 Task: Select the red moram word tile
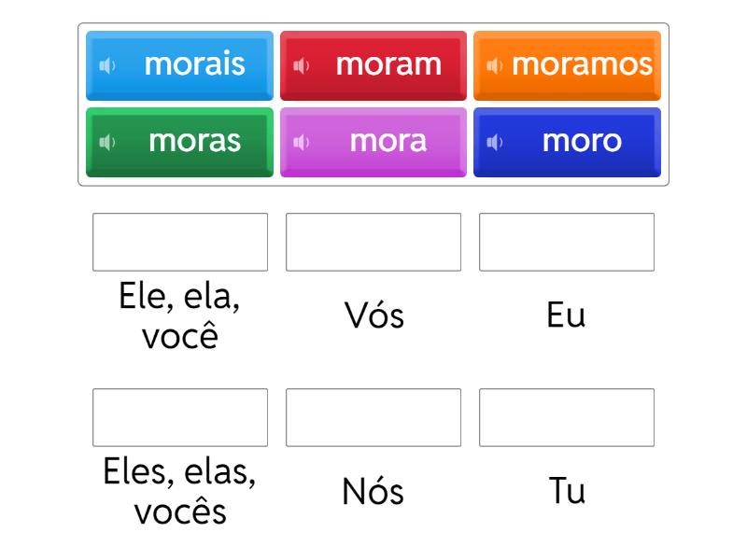click(388, 65)
